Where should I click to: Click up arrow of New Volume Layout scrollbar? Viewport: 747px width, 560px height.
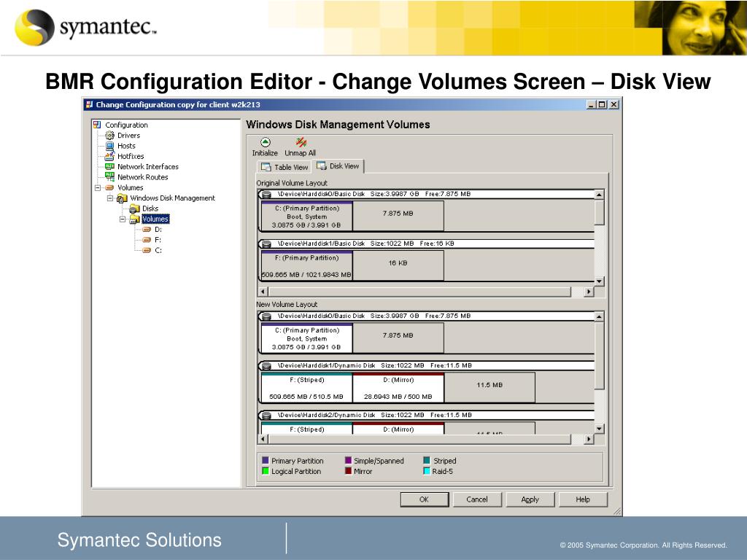(600, 316)
